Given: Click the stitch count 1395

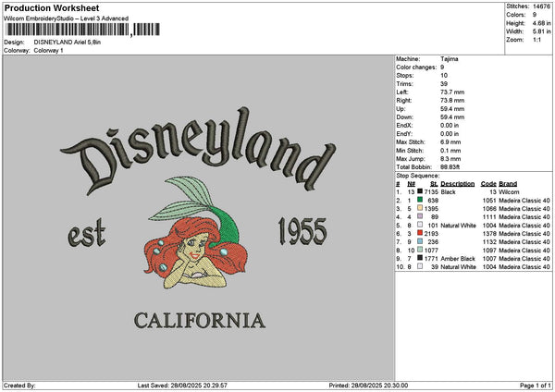Looking at the screenshot, I should [431, 209].
